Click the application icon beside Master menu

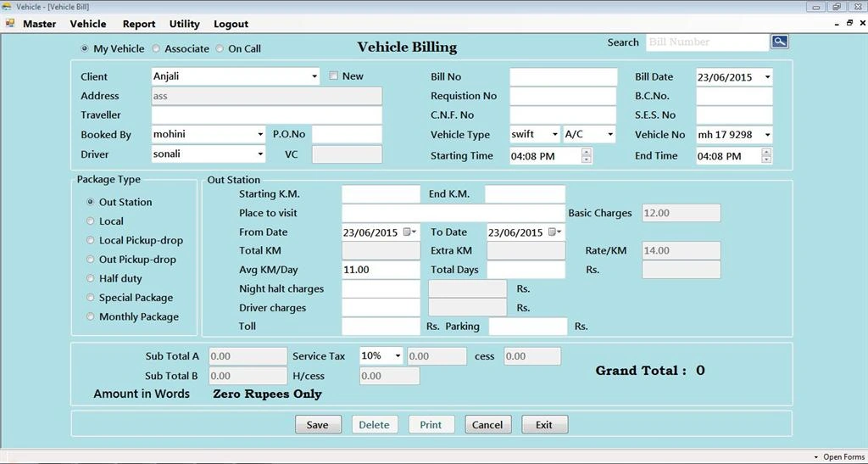tap(10, 23)
